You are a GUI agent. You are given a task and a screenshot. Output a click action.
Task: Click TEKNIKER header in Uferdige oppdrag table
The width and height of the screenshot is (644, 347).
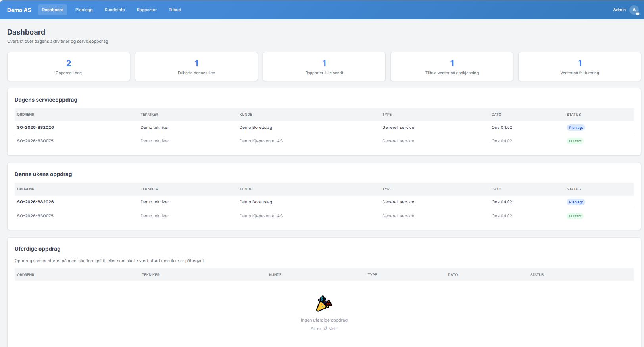(x=150, y=275)
